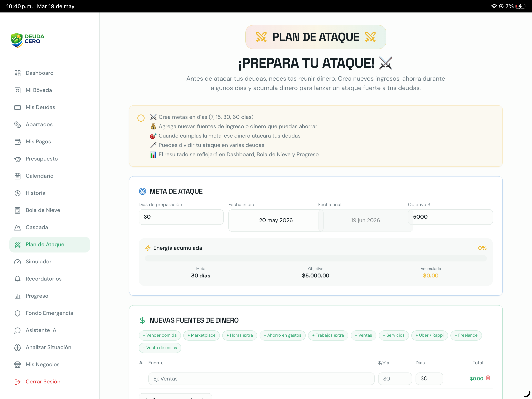Click the Bola de Nieve calculator icon

17,210
